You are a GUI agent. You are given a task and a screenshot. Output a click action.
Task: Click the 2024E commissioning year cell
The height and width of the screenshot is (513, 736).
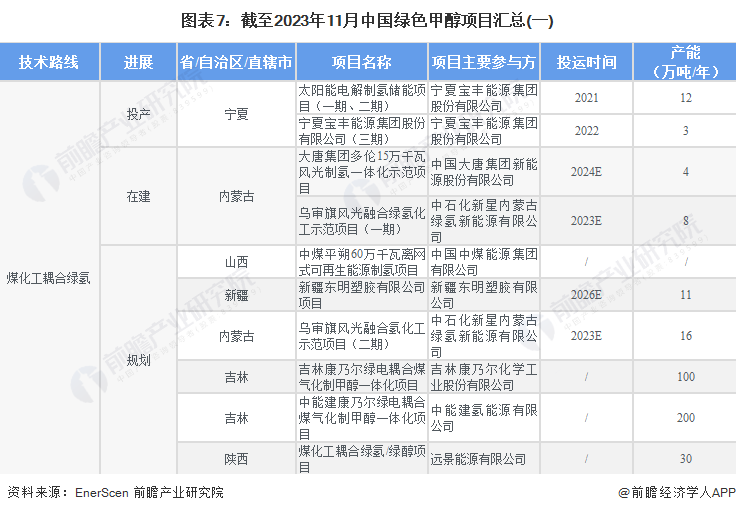587,172
